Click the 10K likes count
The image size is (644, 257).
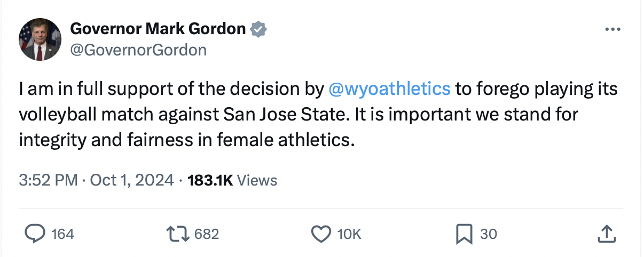coord(350,234)
